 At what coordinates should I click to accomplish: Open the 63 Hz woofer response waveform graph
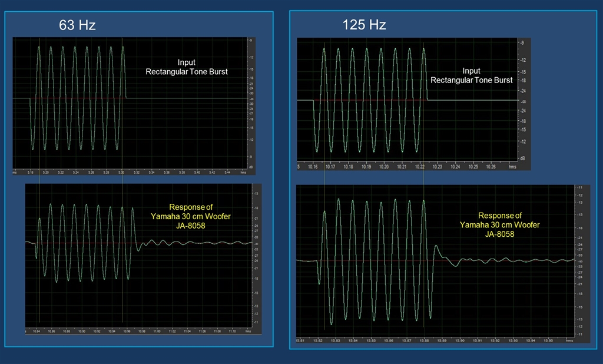click(x=144, y=259)
